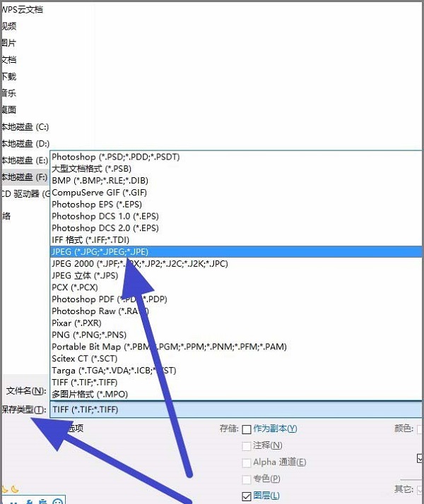Select Photoshop (*.PSD;*.PDD;*.PSDT) format
The width and height of the screenshot is (424, 504).
coord(236,157)
